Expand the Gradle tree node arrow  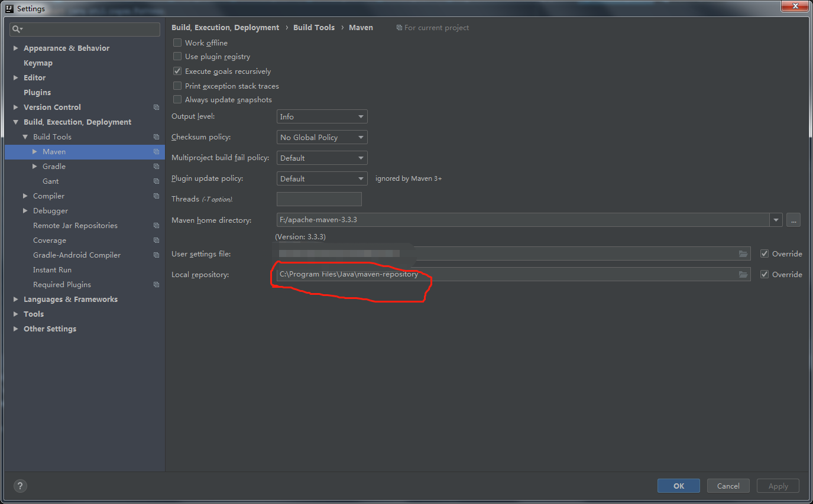point(35,167)
